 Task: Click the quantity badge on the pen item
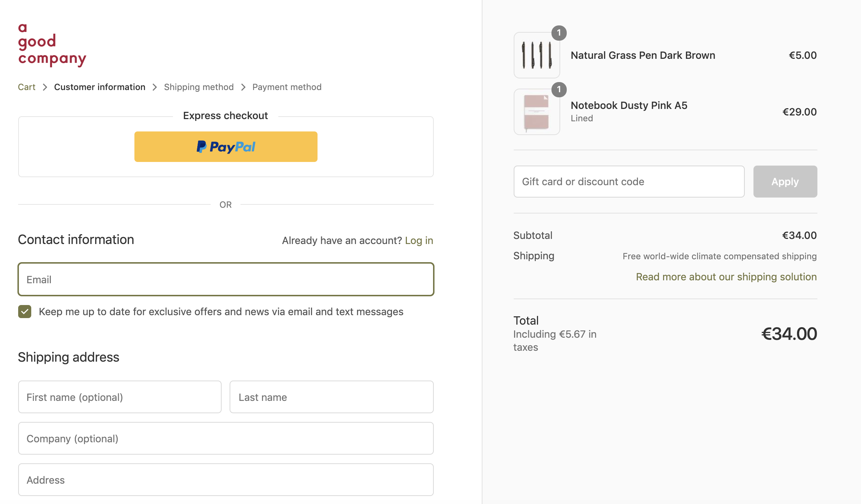pyautogui.click(x=559, y=33)
